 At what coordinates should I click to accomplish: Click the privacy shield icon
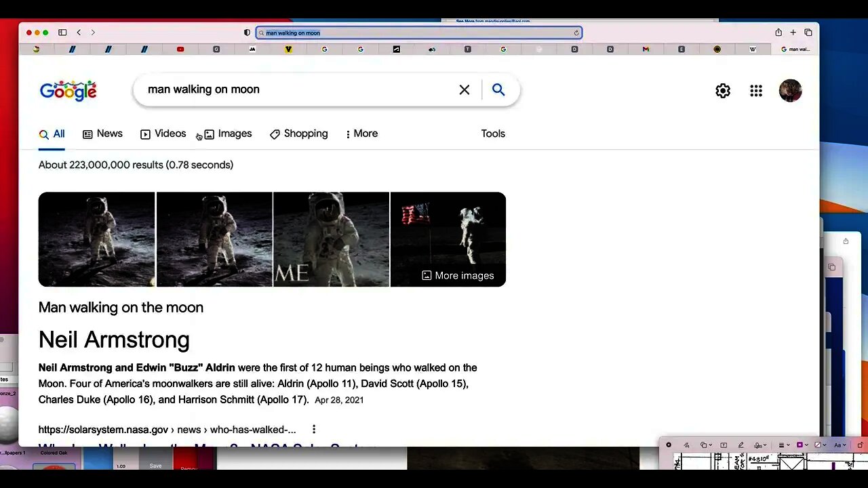tap(247, 33)
